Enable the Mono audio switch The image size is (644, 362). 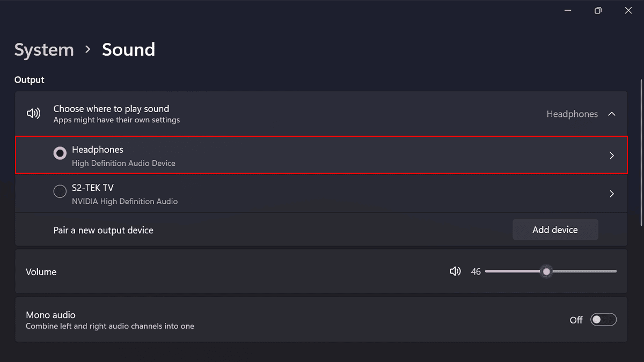point(603,320)
